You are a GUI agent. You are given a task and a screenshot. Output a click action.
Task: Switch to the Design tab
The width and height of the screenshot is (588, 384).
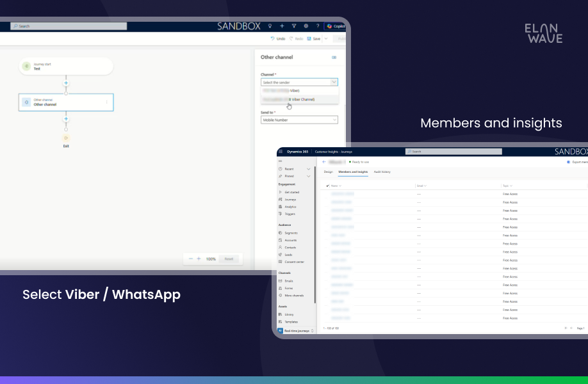click(x=328, y=172)
